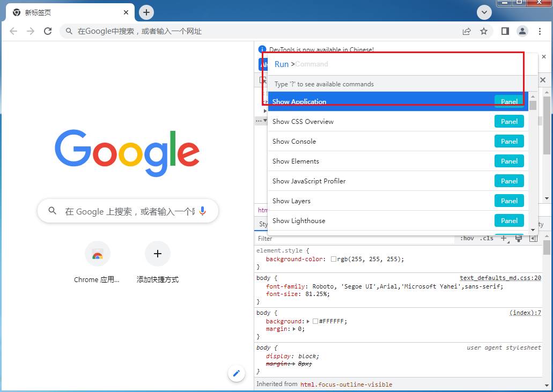Click the Run command input field
The width and height of the screenshot is (553, 392).
[x=402, y=64]
